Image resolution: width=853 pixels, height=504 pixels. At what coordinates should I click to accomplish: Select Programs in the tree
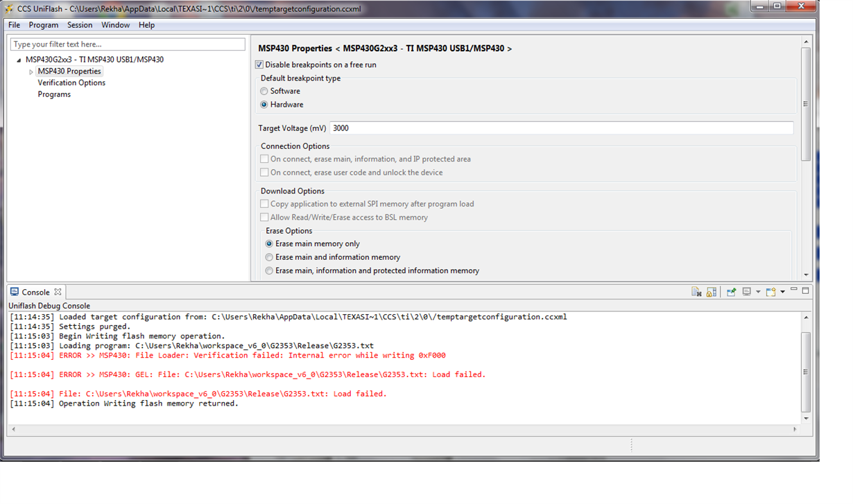[x=54, y=94]
